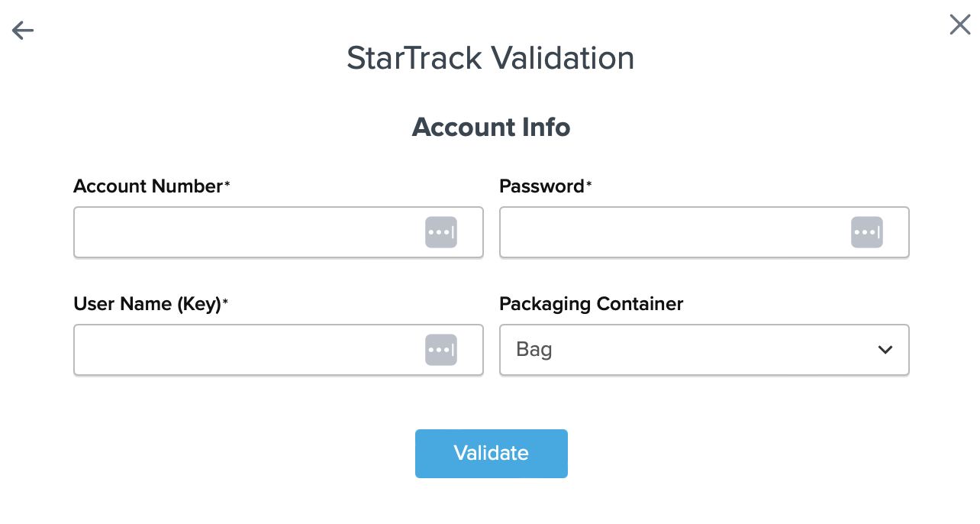Click the required asterisk beside Password
Image resolution: width=980 pixels, height=524 pixels.
[x=588, y=184]
